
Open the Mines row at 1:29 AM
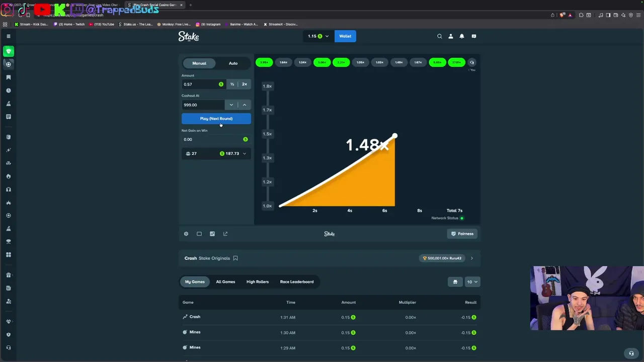click(x=330, y=348)
